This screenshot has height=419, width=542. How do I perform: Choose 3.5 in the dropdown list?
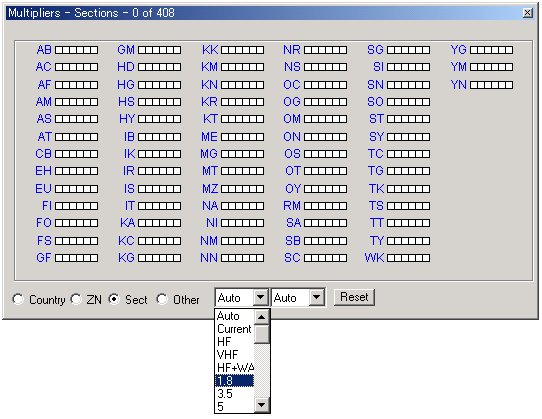(x=234, y=393)
